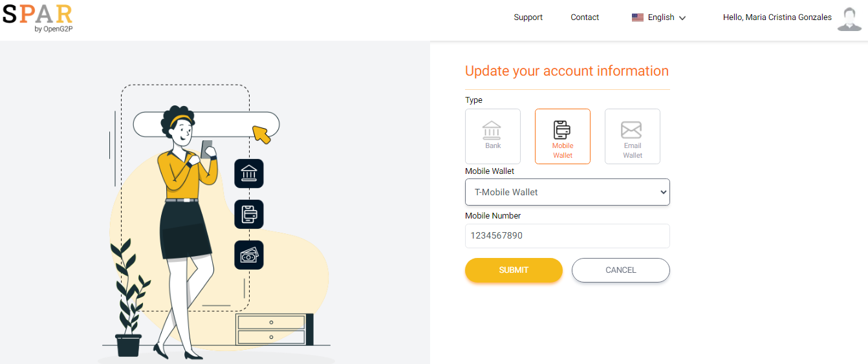Viewport: 868px width, 364px height.
Task: Open the Support page
Action: click(x=528, y=17)
